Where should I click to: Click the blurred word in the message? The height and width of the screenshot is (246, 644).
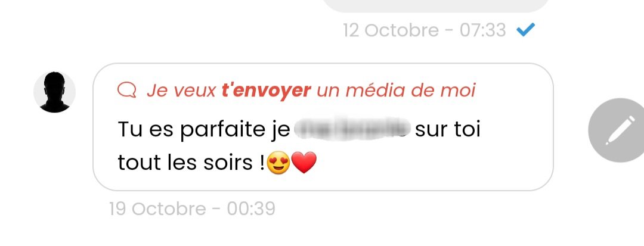pyautogui.click(x=352, y=128)
